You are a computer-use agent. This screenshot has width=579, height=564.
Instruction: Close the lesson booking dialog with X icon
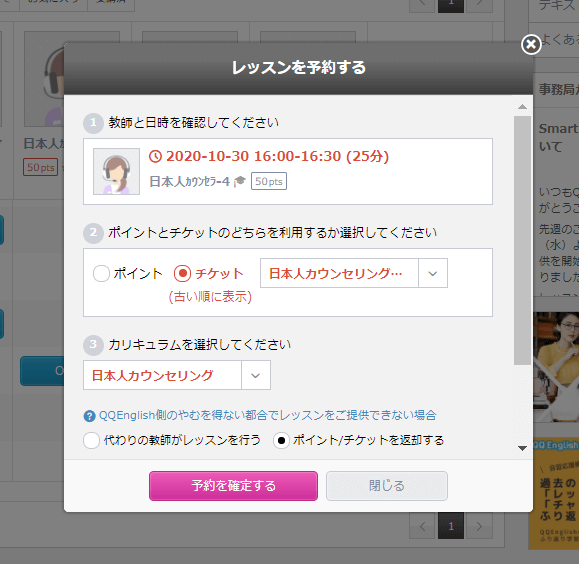(x=531, y=44)
